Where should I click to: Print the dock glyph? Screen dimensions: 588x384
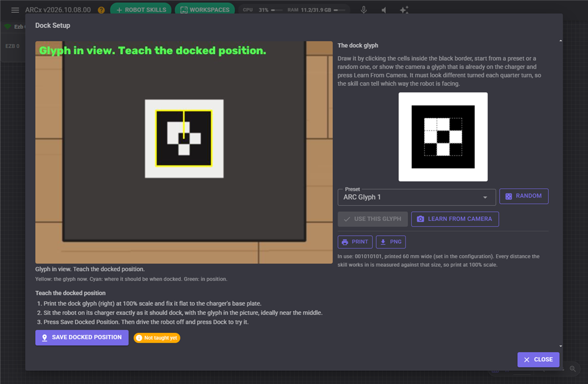tap(355, 242)
